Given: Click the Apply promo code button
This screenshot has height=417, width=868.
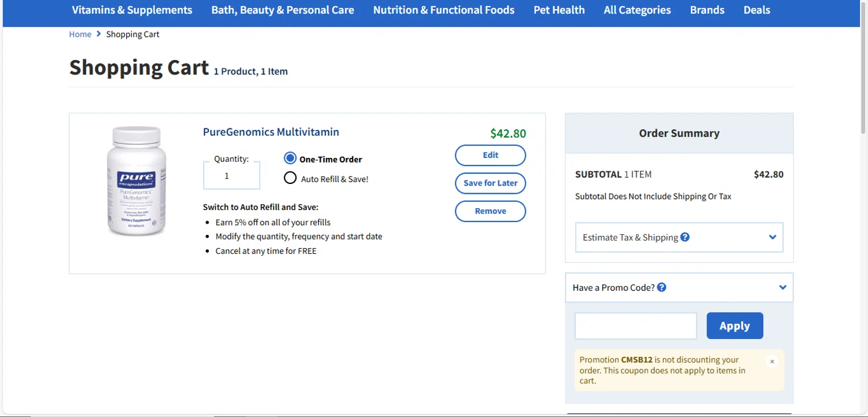Looking at the screenshot, I should [x=734, y=326].
